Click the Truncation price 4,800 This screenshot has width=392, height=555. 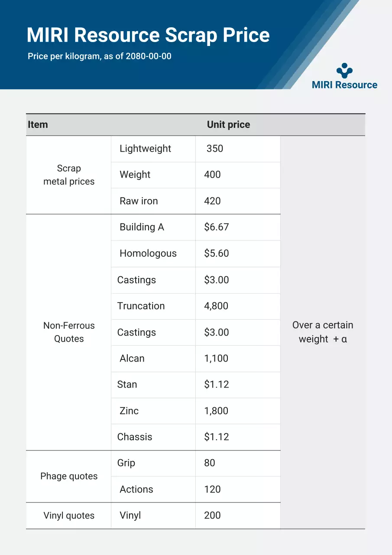216,306
